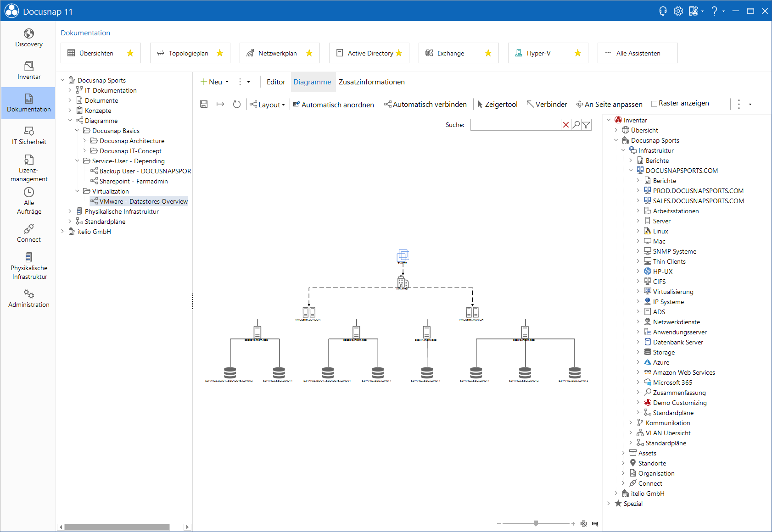Open the Inventar module

click(x=28, y=71)
